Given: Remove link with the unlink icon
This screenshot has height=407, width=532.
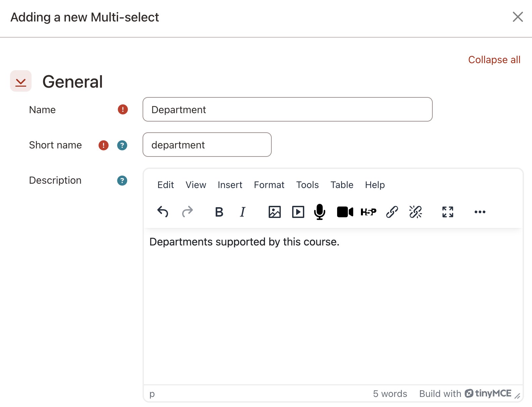Looking at the screenshot, I should click(416, 212).
